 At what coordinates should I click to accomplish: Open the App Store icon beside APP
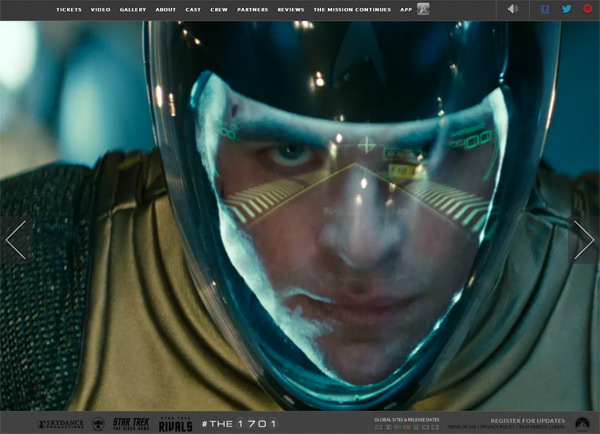coord(423,9)
